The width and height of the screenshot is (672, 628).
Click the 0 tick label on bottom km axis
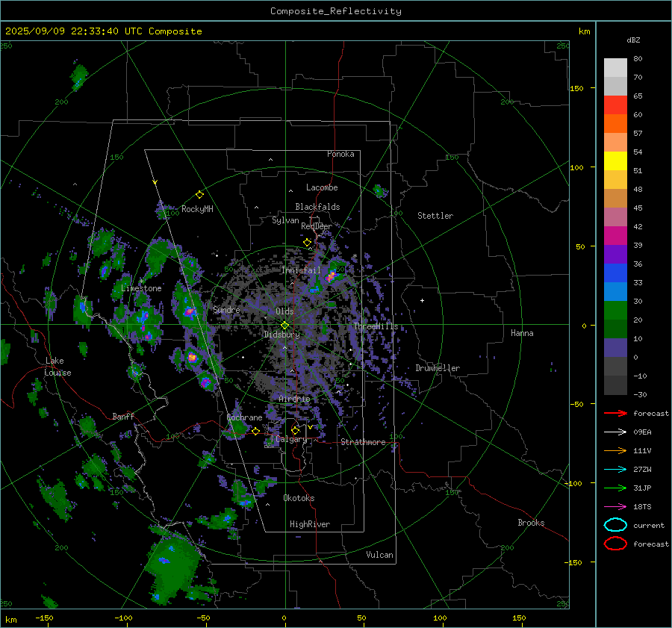284,618
